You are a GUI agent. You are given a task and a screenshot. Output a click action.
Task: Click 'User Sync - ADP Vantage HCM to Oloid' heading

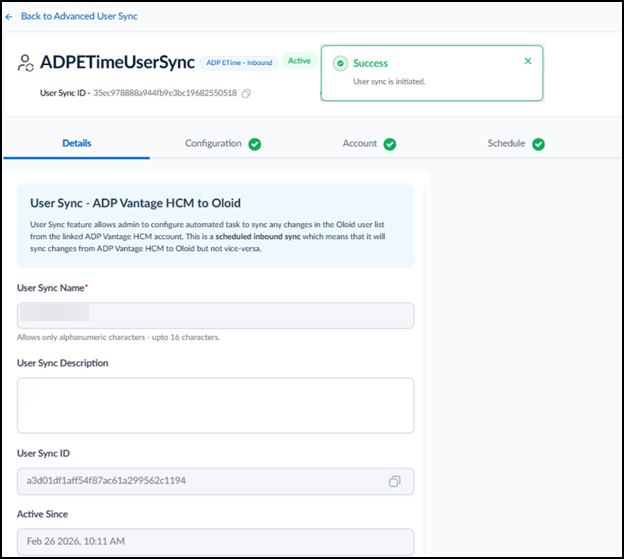coord(135,203)
